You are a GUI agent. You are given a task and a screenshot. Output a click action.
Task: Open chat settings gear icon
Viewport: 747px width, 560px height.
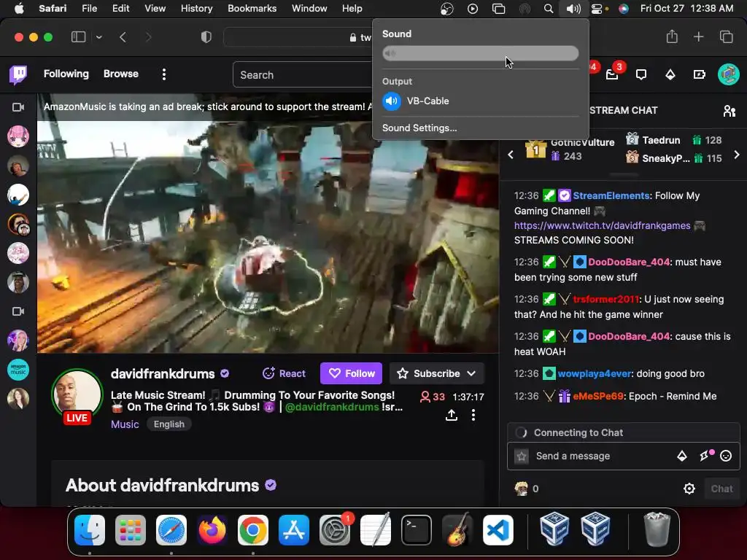click(x=689, y=489)
